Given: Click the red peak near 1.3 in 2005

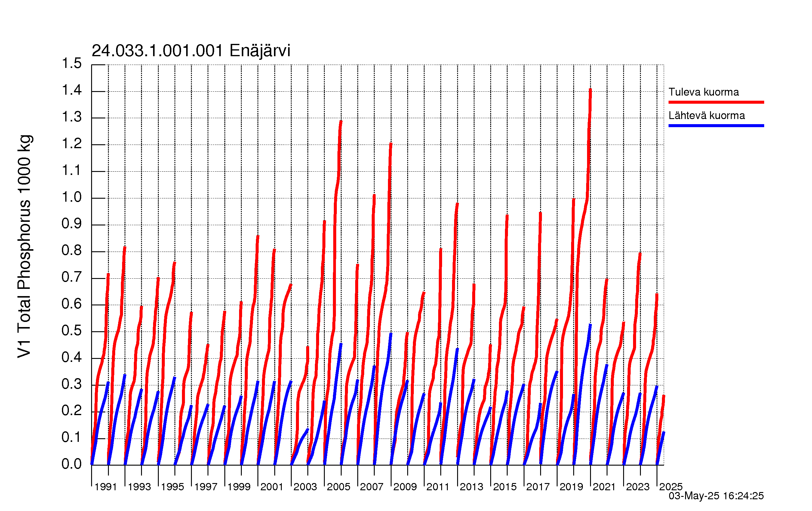Looking at the screenshot, I should (x=341, y=122).
